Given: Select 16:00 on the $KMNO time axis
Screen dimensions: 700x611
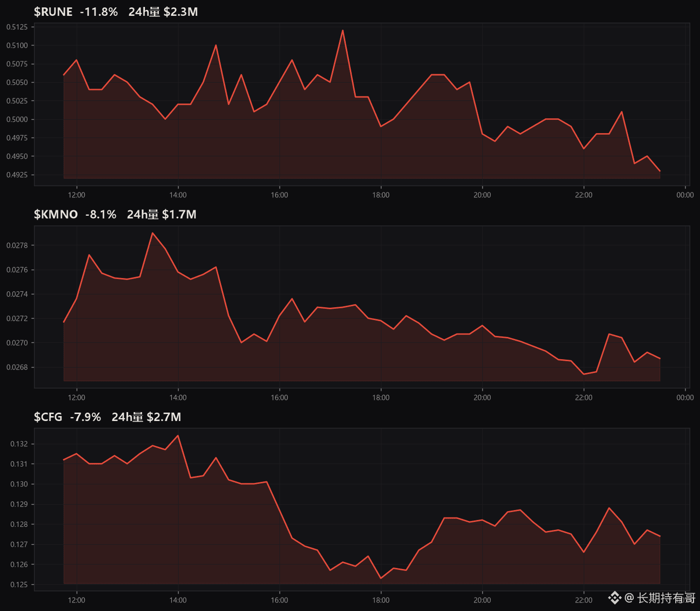Looking at the screenshot, I should [280, 397].
